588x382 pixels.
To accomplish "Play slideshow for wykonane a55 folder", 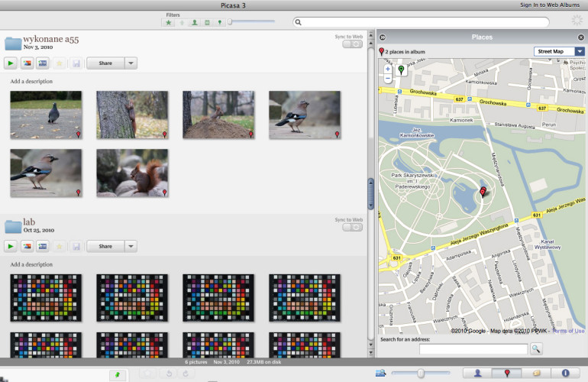I will point(11,63).
